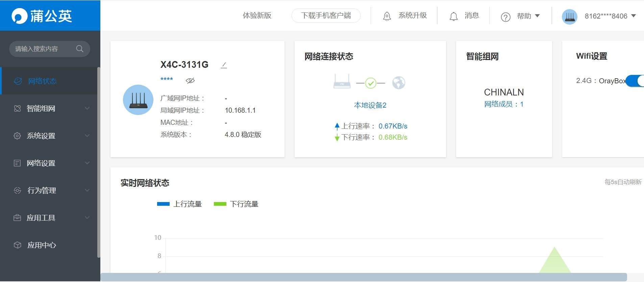Click the 蒲公英 logo

tap(42, 16)
